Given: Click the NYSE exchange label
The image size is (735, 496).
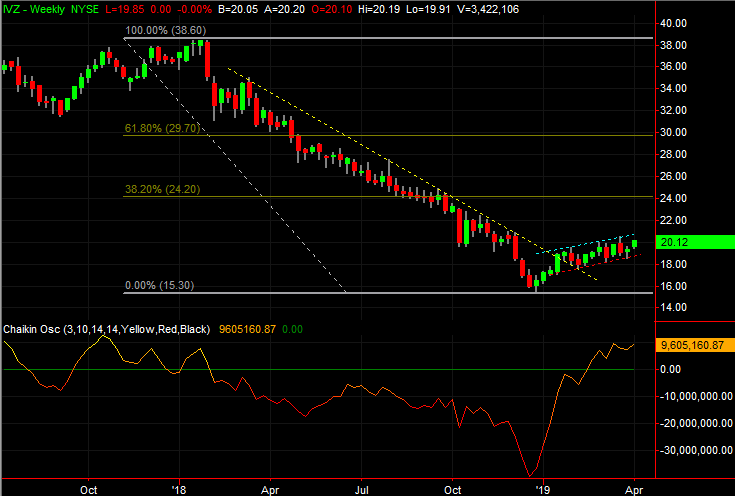Looking at the screenshot, I should [x=85, y=9].
